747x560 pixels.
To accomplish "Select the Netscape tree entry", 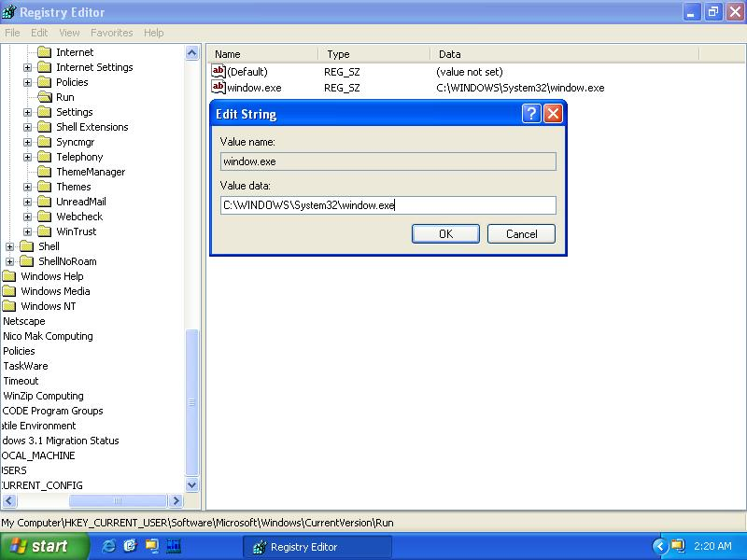I will click(x=24, y=321).
